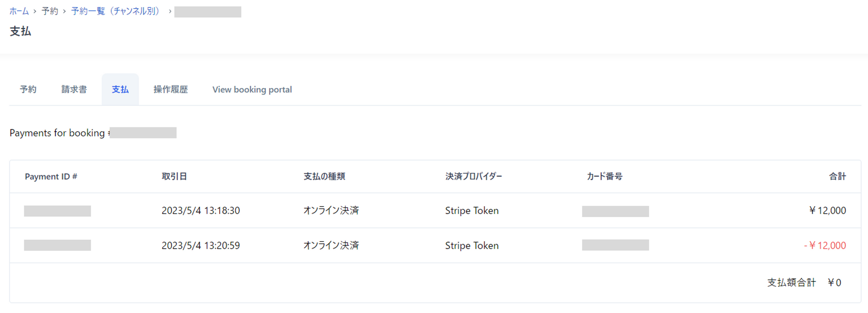Click the ￥12,000 payment amount
This screenshot has width=868, height=313.
coord(828,210)
